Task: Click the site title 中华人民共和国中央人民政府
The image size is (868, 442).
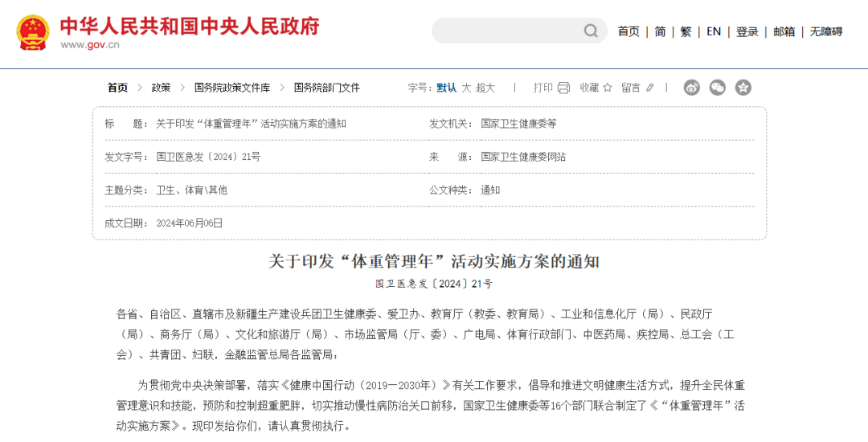Action: 190,26
